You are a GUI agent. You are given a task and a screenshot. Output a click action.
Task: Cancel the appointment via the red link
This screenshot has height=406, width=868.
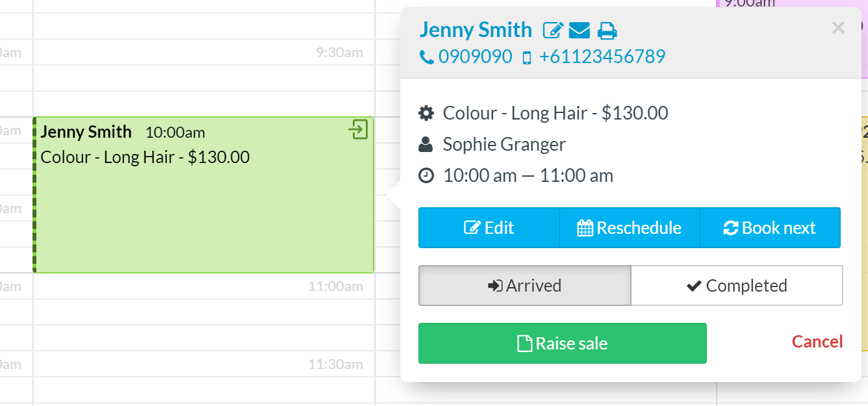(817, 341)
